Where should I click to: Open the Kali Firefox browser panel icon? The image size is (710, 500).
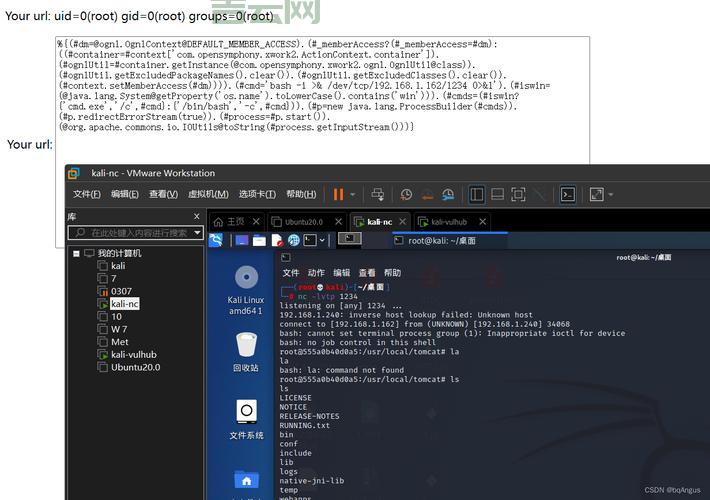click(293, 240)
